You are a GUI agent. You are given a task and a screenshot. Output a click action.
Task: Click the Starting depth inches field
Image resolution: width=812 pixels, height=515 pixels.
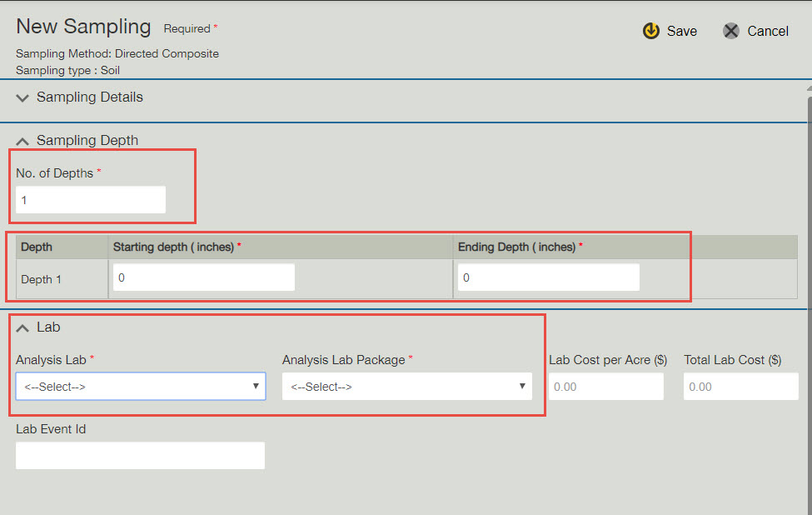[x=203, y=277]
